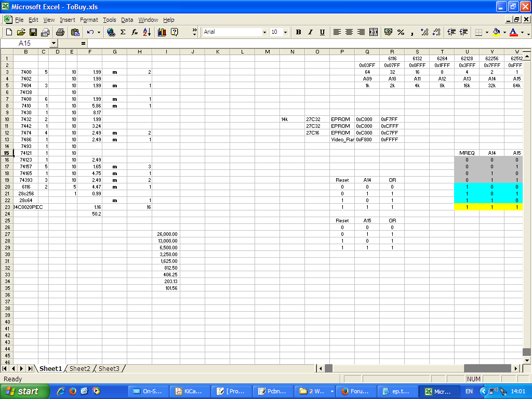Toggle Italic formatting
The image size is (532, 399).
[310, 32]
